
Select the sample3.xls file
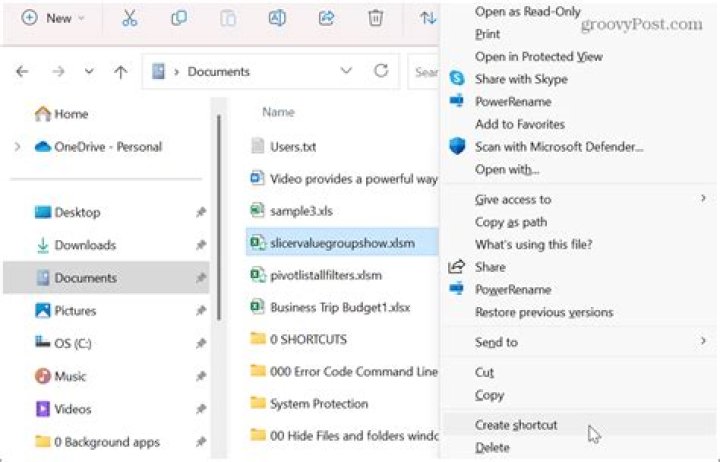tap(292, 211)
